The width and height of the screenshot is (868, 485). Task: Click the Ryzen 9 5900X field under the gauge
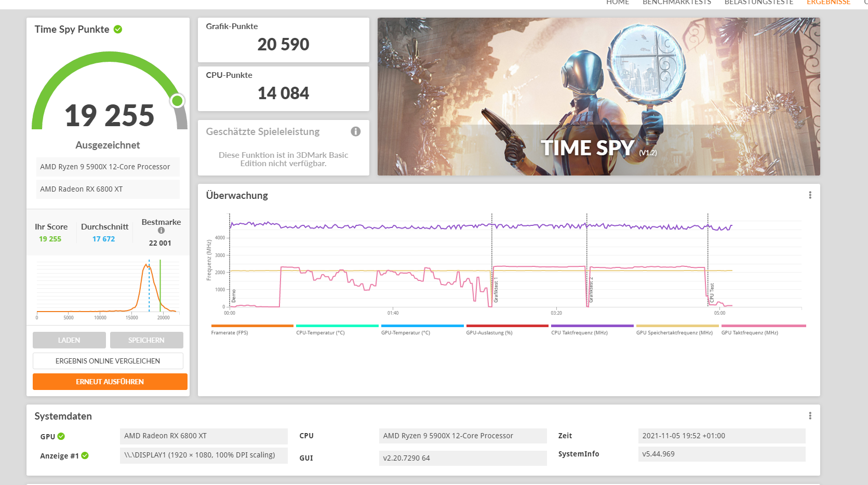pos(108,167)
